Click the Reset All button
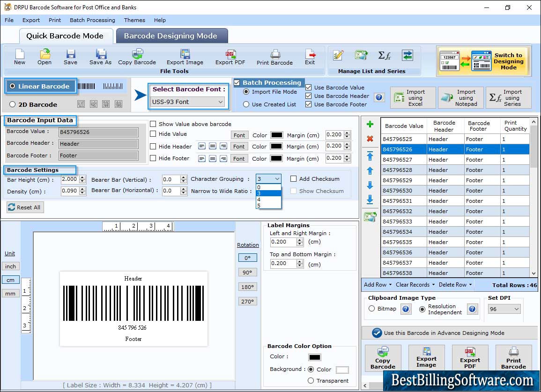 click(x=25, y=207)
